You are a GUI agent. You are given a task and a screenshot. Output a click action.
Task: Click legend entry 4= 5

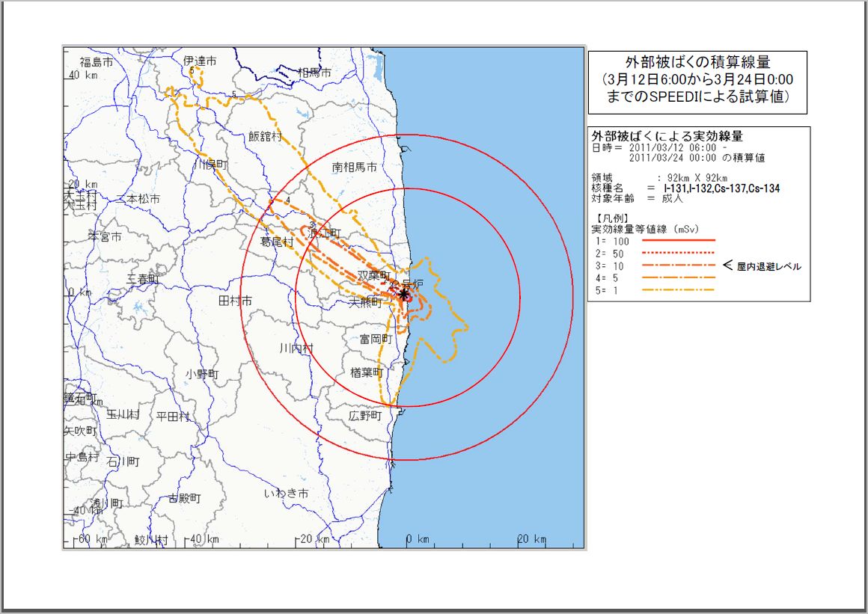click(x=607, y=277)
